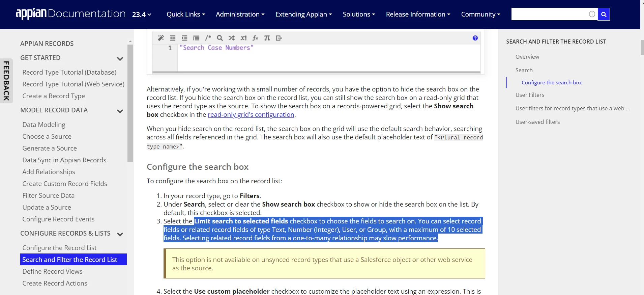Viewport: 644px width, 295px height.
Task: Click the Appian Documentation logo
Action: pyautogui.click(x=70, y=14)
